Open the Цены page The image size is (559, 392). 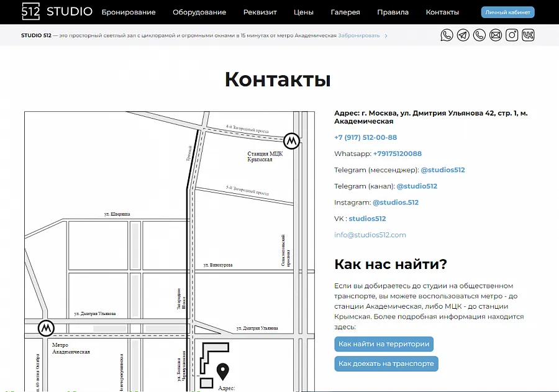tap(304, 12)
